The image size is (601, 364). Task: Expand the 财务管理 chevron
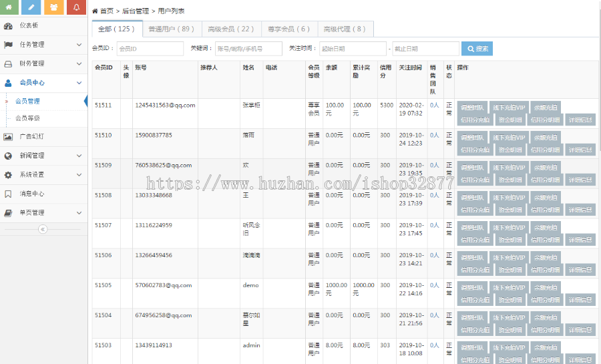[79, 63]
